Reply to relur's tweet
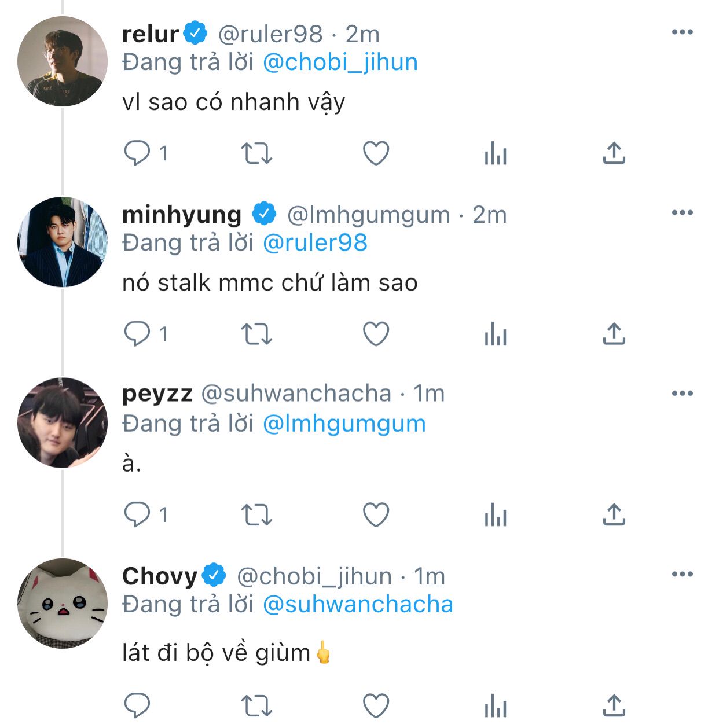The image size is (719, 728). 137,153
